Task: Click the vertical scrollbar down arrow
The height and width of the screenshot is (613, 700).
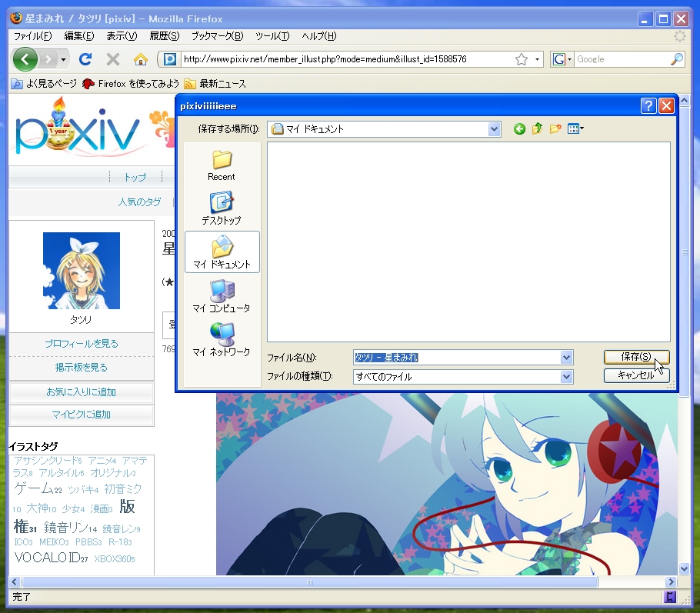Action: 684,569
